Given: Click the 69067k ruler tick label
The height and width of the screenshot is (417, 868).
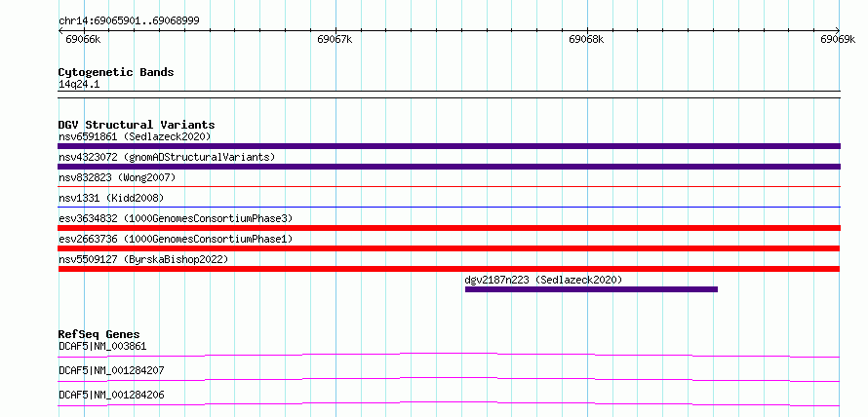Looking at the screenshot, I should (335, 39).
